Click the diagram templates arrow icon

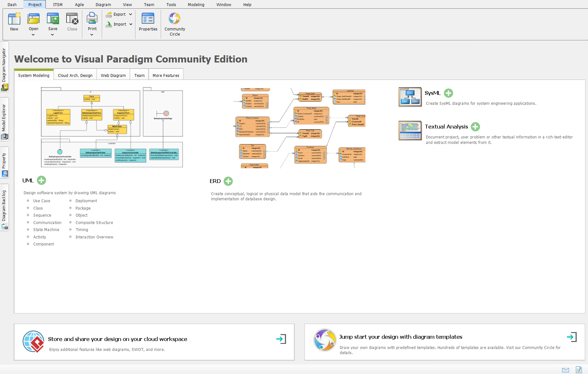(x=572, y=337)
